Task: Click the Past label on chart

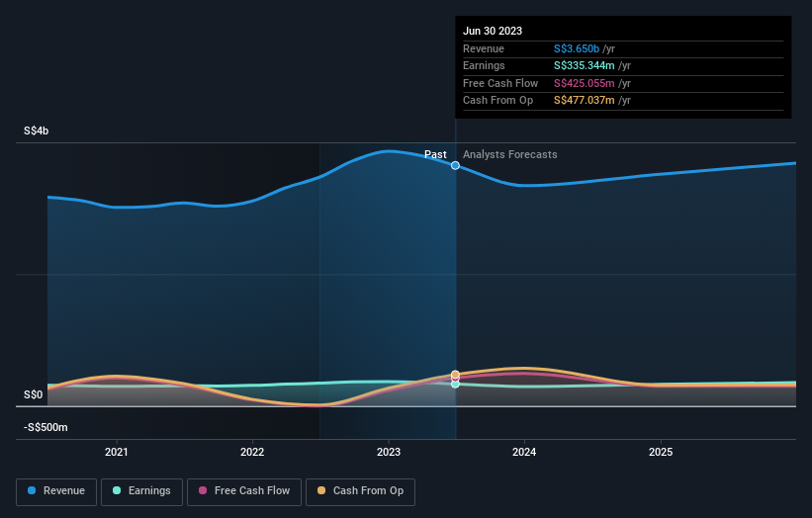Action: [x=435, y=154]
